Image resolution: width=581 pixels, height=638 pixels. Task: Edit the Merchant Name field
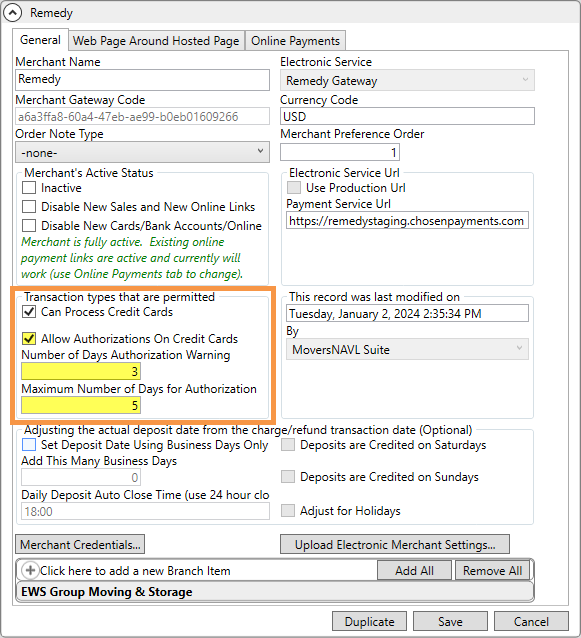click(142, 79)
